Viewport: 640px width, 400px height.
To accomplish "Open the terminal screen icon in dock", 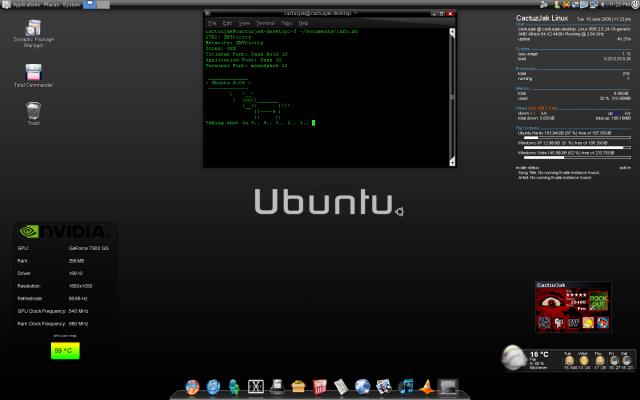I will (x=448, y=387).
